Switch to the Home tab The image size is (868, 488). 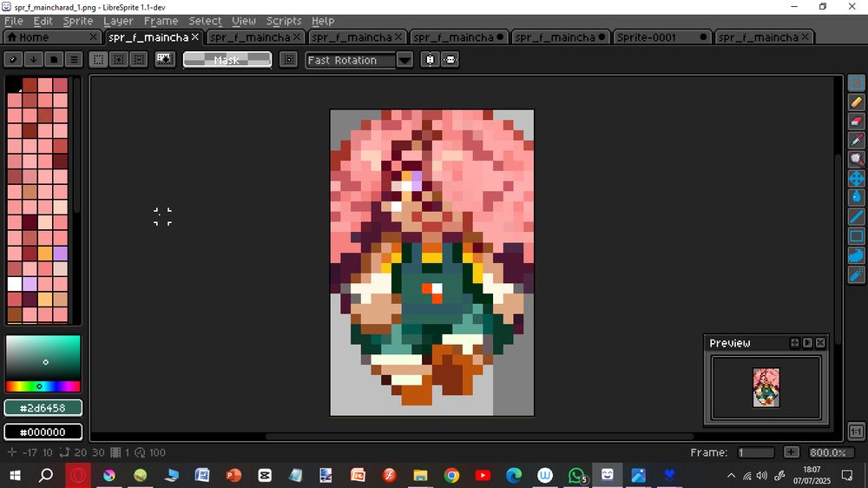(53, 37)
